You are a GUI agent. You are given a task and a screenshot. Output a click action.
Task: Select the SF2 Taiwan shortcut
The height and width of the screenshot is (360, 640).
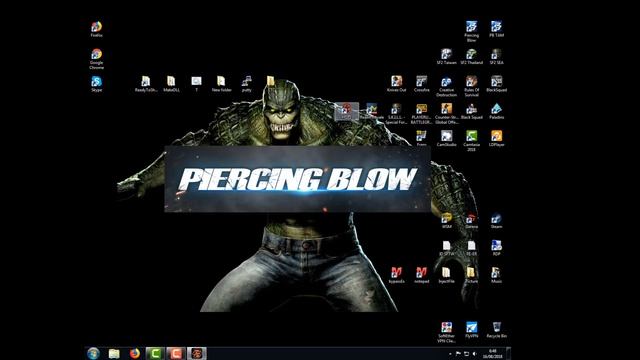pos(447,56)
